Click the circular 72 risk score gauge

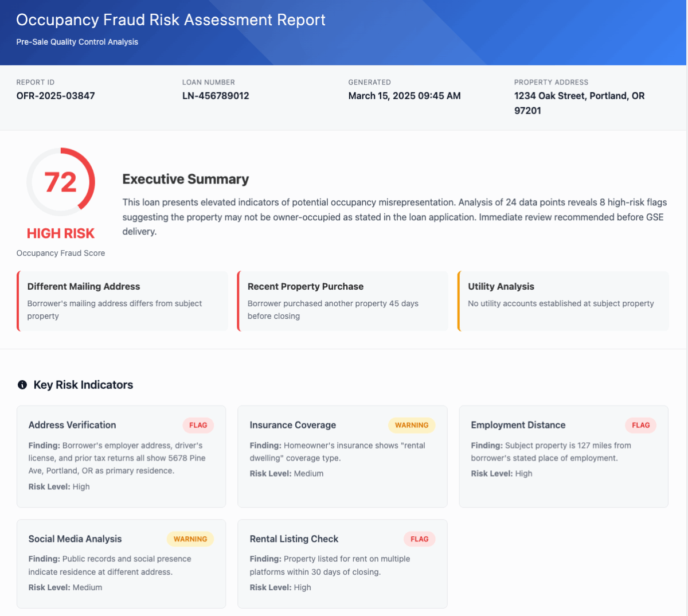tap(61, 182)
